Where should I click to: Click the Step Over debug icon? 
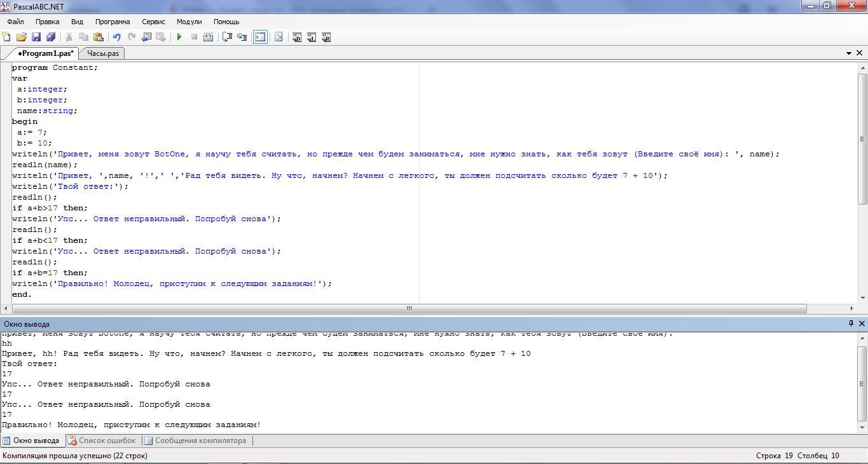[x=227, y=38]
